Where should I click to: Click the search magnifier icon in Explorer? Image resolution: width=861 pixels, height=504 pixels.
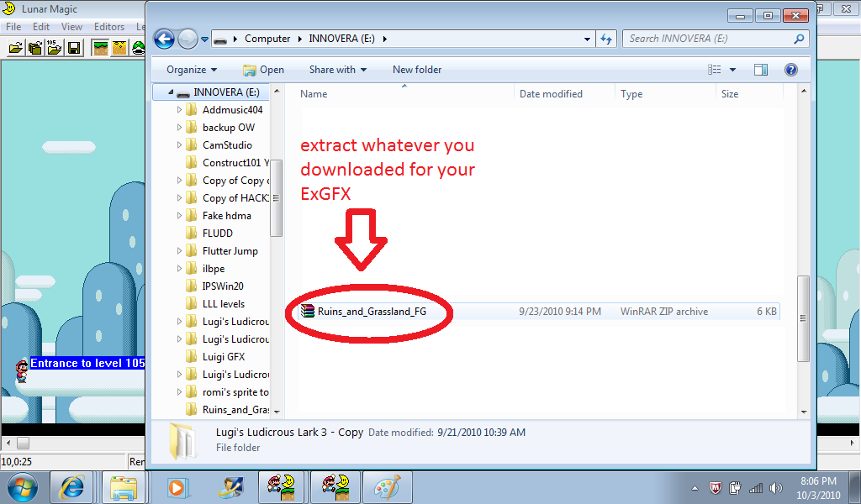point(799,39)
